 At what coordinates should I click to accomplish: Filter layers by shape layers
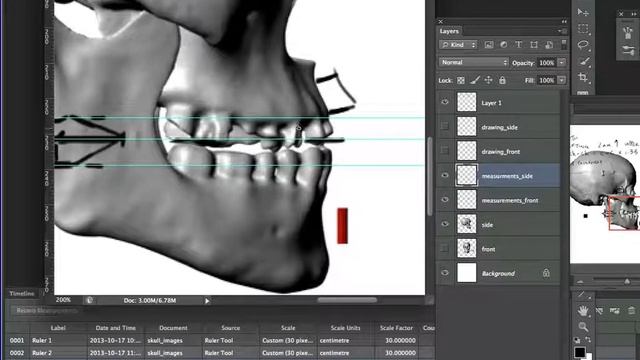[534, 45]
